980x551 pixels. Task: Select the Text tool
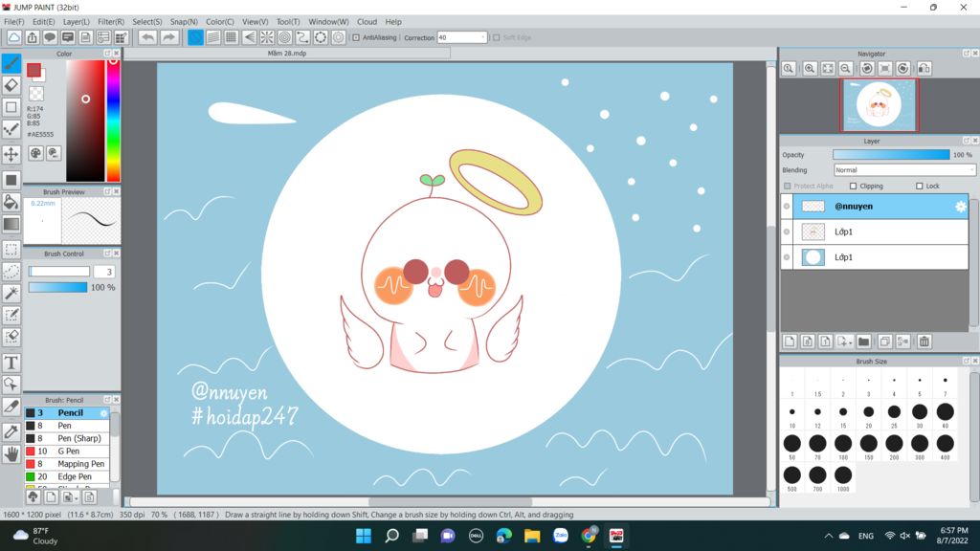(x=11, y=363)
